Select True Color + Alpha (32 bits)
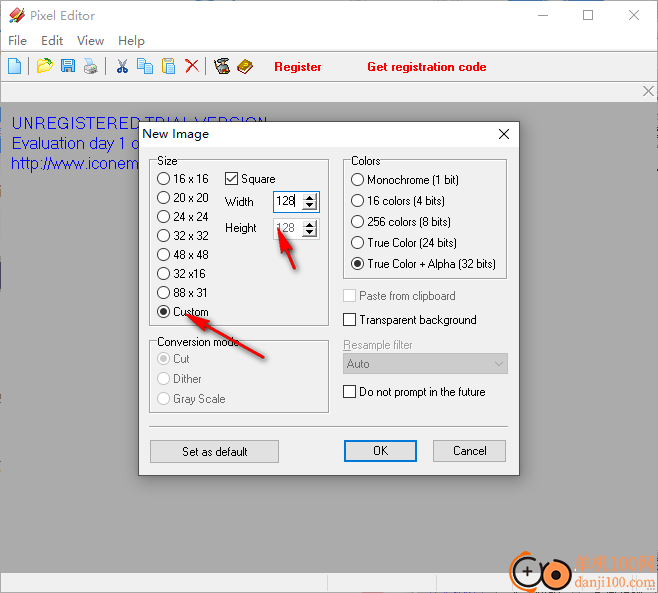Viewport: 658px width, 593px height. (423, 264)
